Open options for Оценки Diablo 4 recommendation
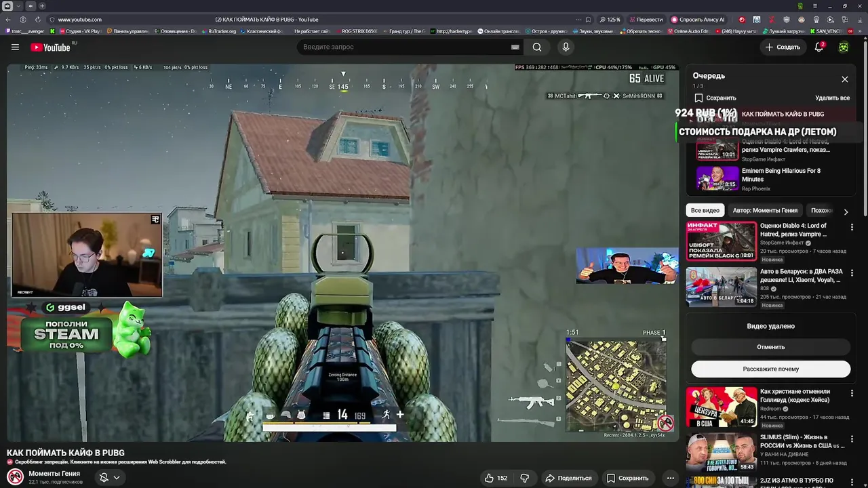Image resolution: width=868 pixels, height=488 pixels. (x=852, y=227)
